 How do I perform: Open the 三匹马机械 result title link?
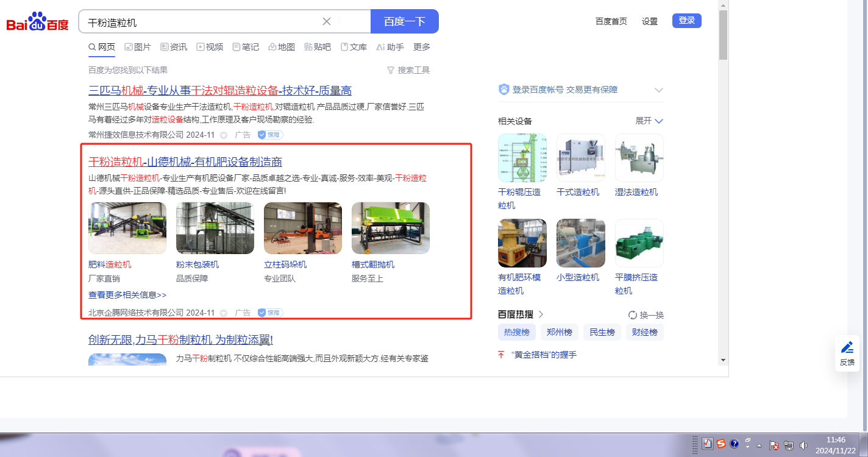click(x=220, y=91)
